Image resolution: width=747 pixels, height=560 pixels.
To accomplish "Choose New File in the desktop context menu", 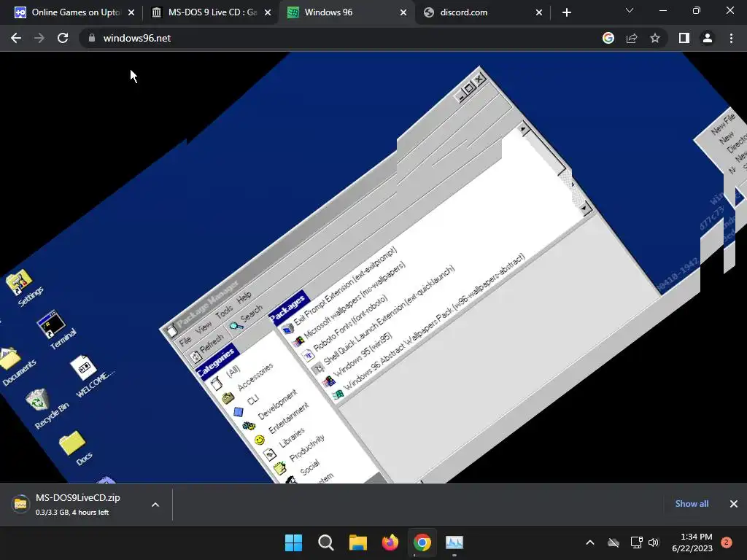I will [x=723, y=124].
